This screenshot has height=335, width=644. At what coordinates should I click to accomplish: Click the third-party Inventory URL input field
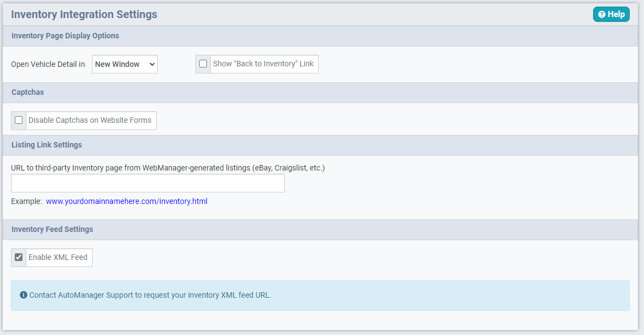point(148,183)
